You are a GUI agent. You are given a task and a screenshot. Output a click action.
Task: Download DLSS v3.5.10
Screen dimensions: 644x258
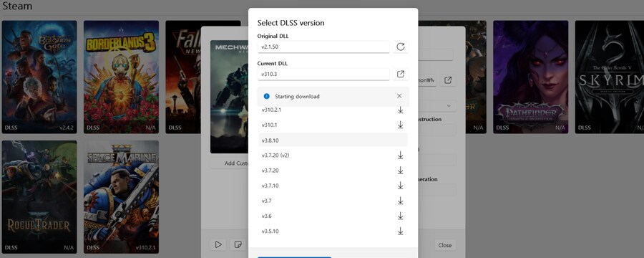point(400,231)
